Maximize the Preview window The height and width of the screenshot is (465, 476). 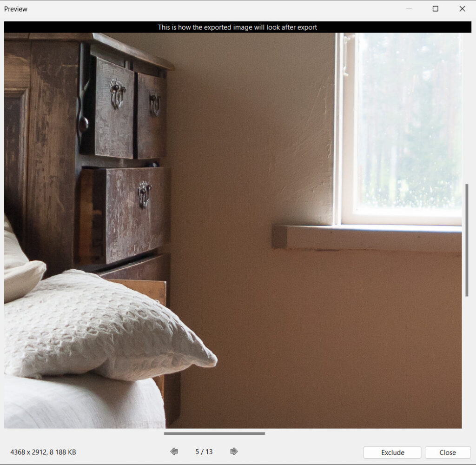point(435,8)
